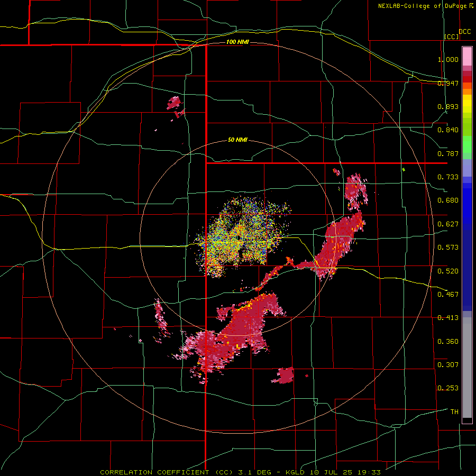This screenshot has width=476, height=476.
Task: Select the 0.947 scale value
Action: click(x=448, y=83)
